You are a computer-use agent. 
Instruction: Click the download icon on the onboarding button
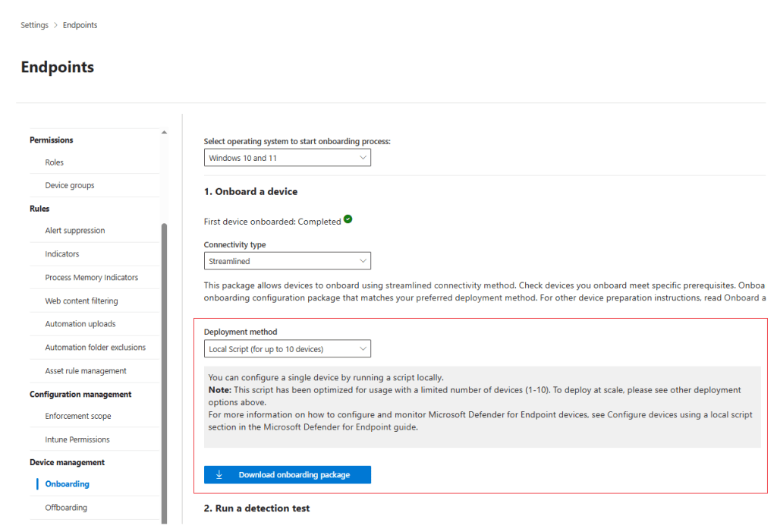219,474
